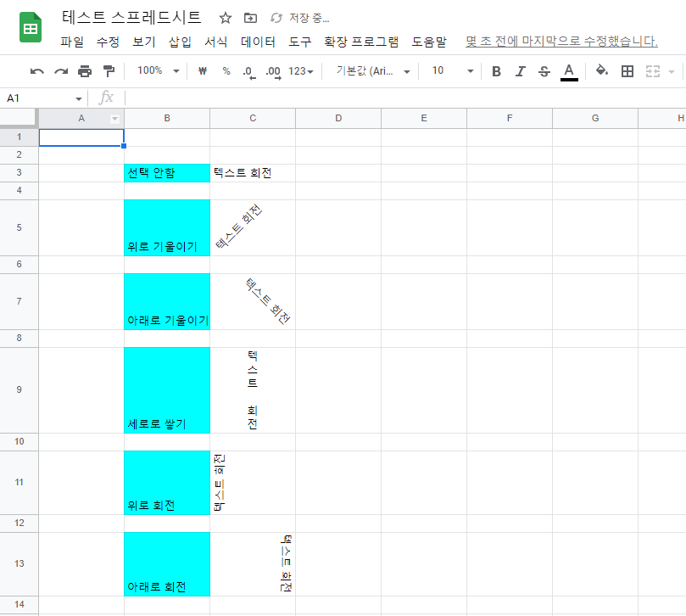Click the 저장 중 sync status icon
The height and width of the screenshot is (616, 686).
point(276,18)
